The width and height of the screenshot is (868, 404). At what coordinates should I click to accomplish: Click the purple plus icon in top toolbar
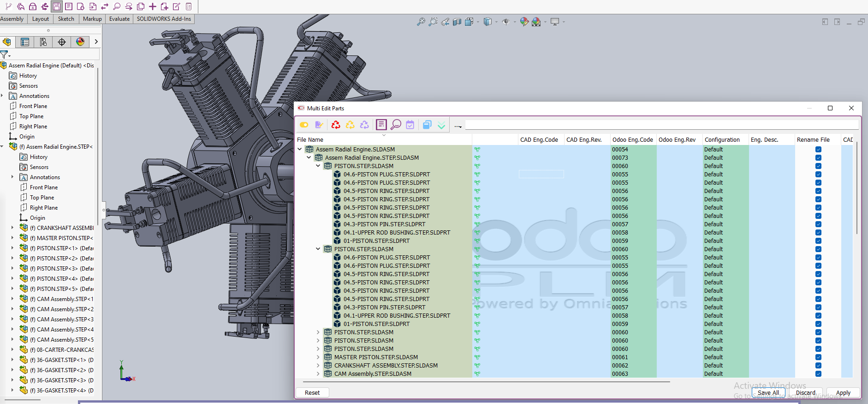[153, 6]
